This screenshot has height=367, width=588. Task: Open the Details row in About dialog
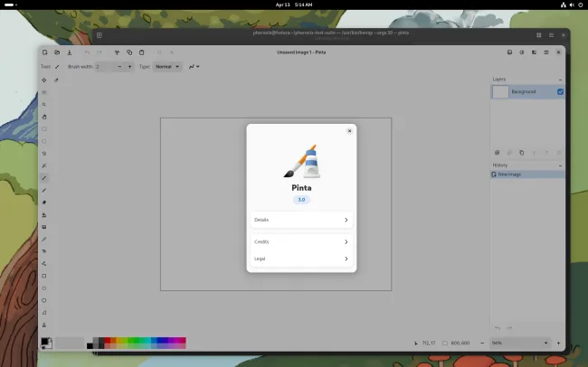coord(301,220)
